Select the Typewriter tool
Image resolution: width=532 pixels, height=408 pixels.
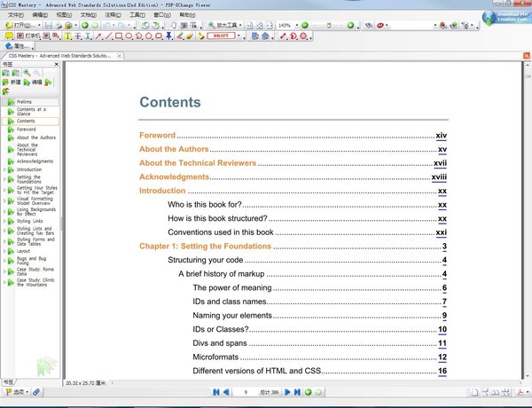pos(29,35)
